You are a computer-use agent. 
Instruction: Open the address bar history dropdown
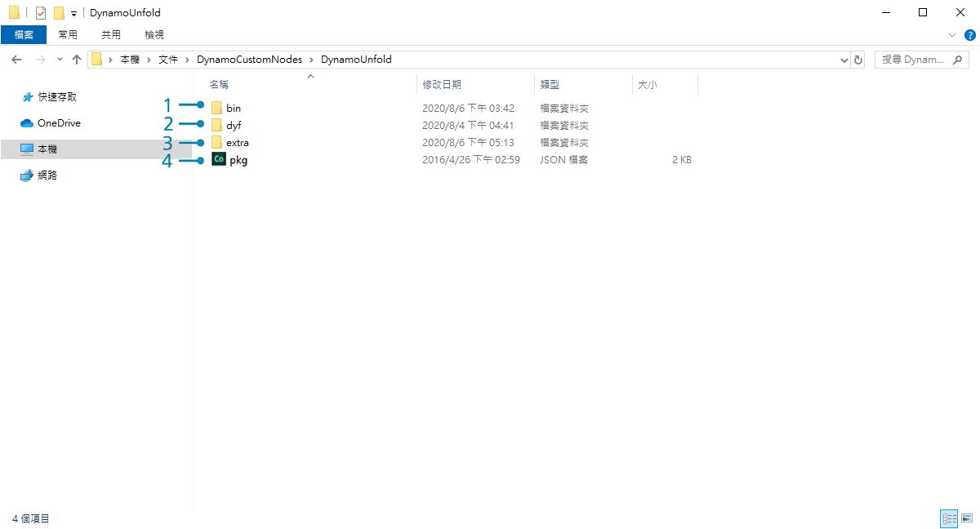(x=844, y=60)
